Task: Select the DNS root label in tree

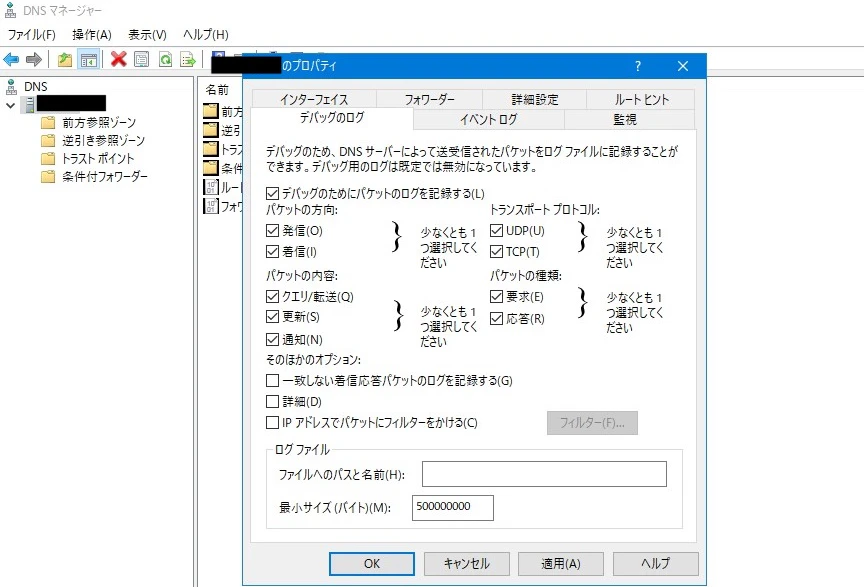Action: click(x=36, y=87)
